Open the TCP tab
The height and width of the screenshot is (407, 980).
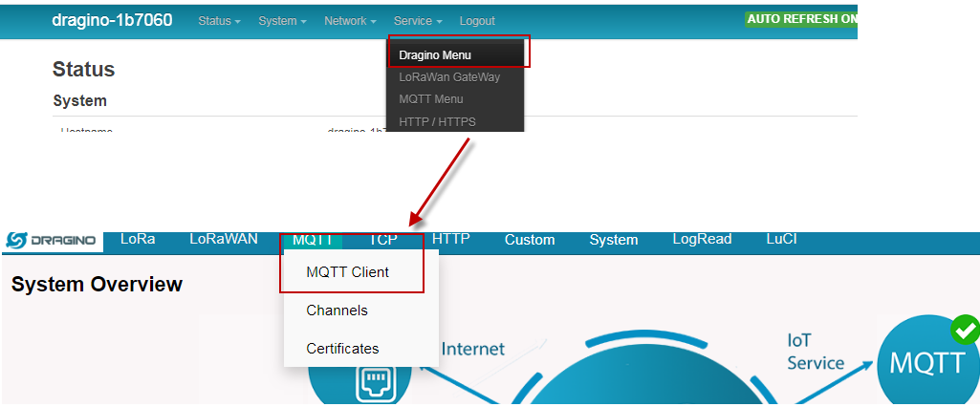pos(383,241)
